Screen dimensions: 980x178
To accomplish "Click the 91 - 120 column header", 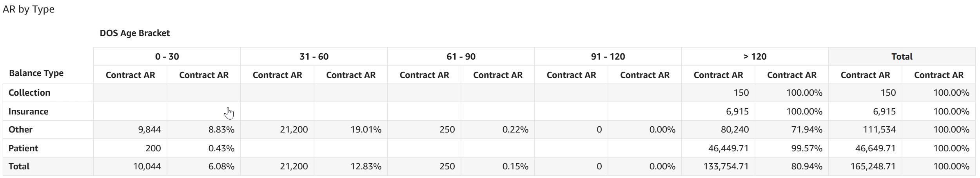I will (608, 56).
